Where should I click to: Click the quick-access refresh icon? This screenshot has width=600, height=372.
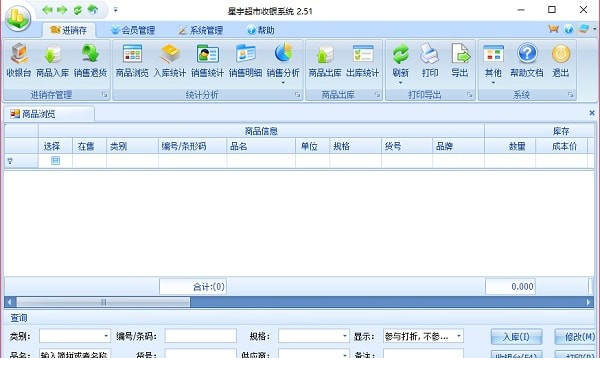[x=78, y=10]
